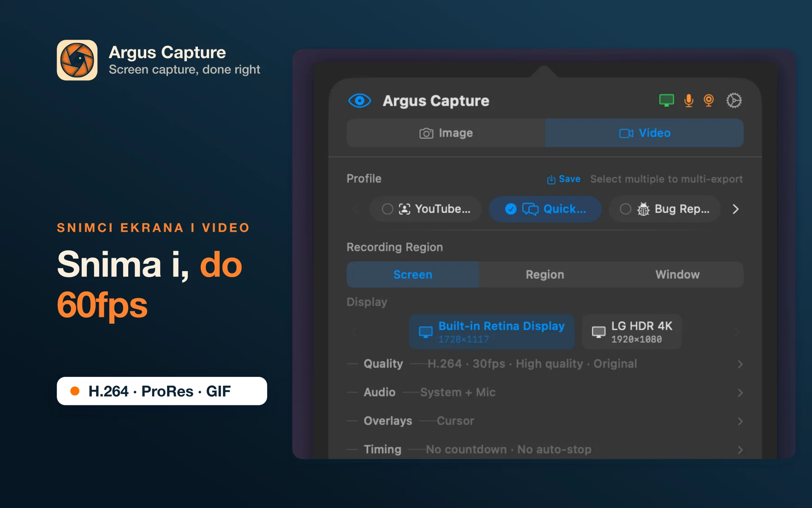812x508 pixels.
Task: Click the YouTube profile person icon
Action: click(x=404, y=209)
